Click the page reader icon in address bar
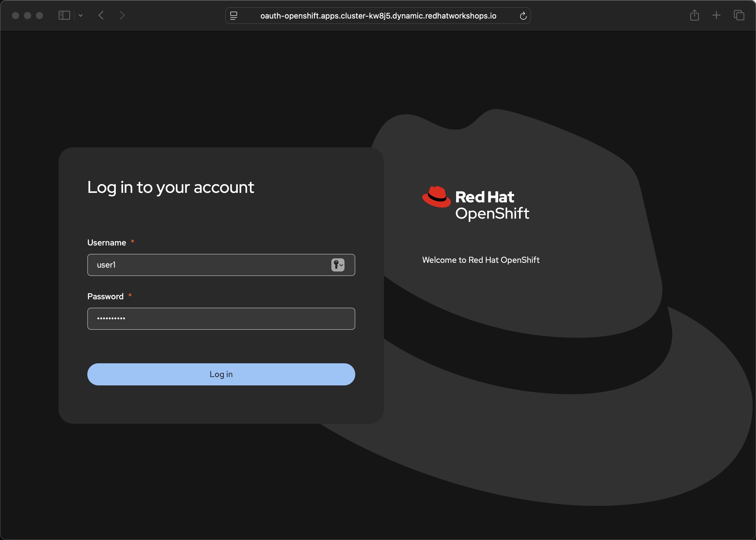 coord(234,16)
